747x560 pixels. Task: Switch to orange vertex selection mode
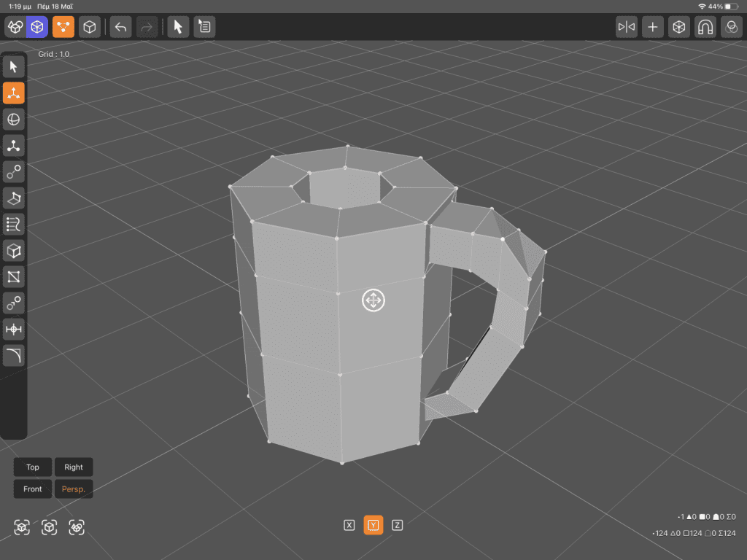point(63,27)
